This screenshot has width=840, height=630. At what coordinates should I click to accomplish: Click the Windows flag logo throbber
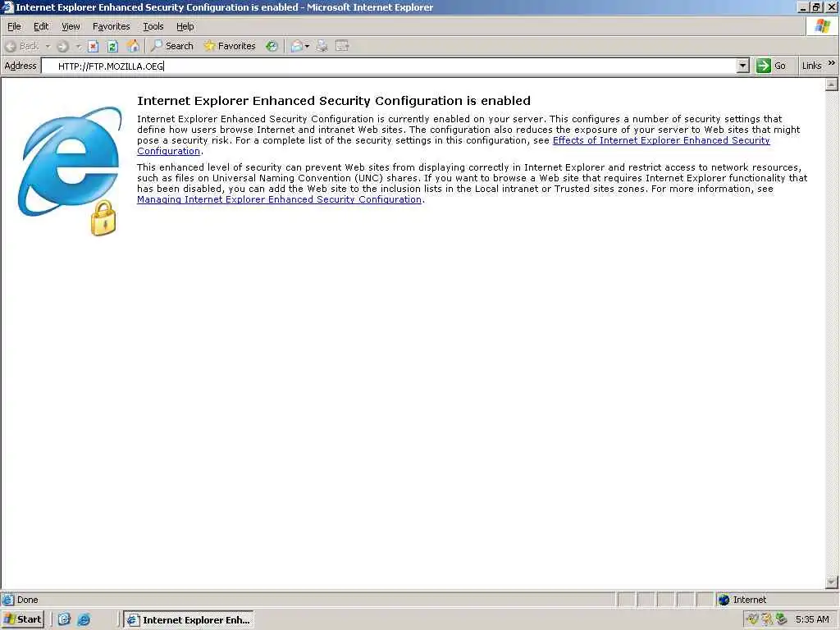(x=822, y=26)
